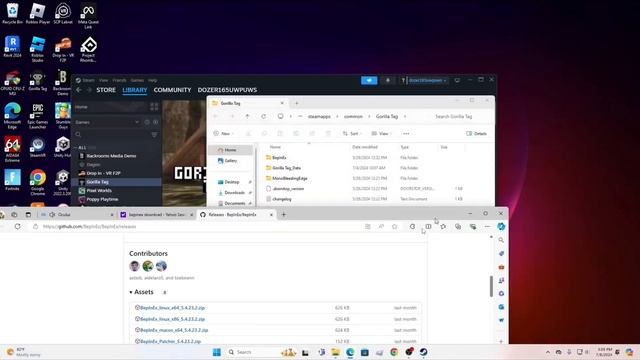Open AIDA64 Extreme desktop shortcut
Screen dimensions: 640x360
click(x=12, y=149)
